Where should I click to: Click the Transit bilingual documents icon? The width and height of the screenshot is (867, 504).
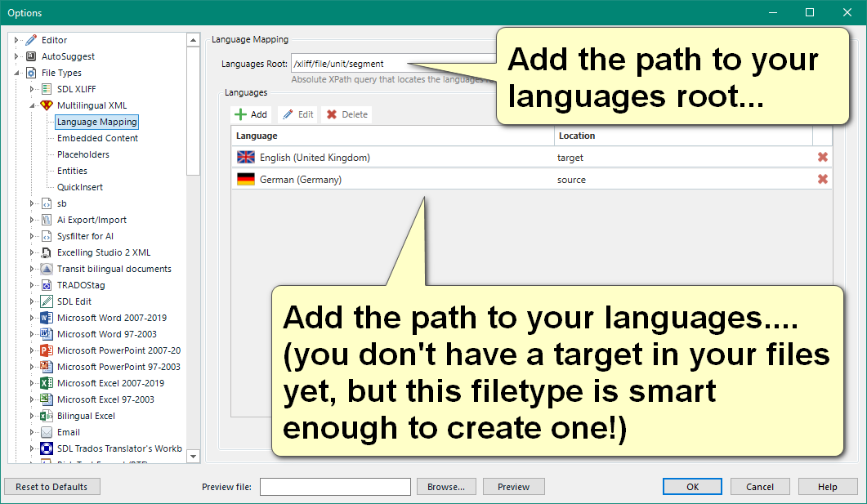[47, 269]
